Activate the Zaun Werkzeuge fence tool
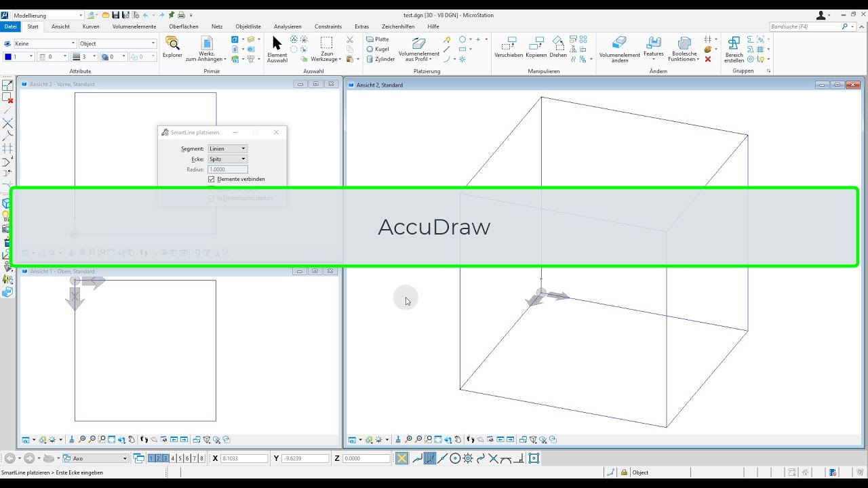868x488 pixels. click(x=326, y=49)
